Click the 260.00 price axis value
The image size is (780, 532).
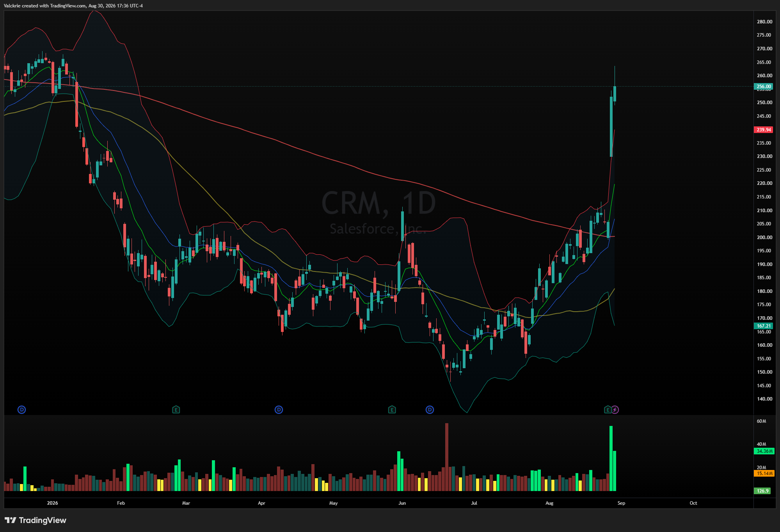[764, 76]
